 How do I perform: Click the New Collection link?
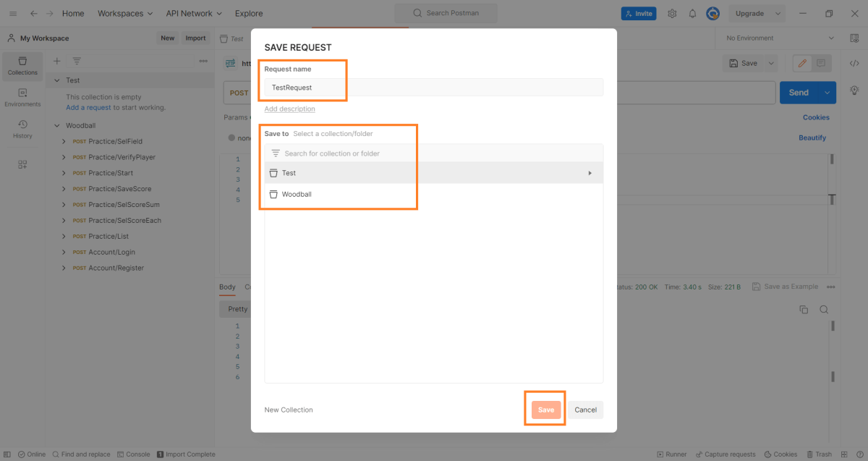[289, 410]
